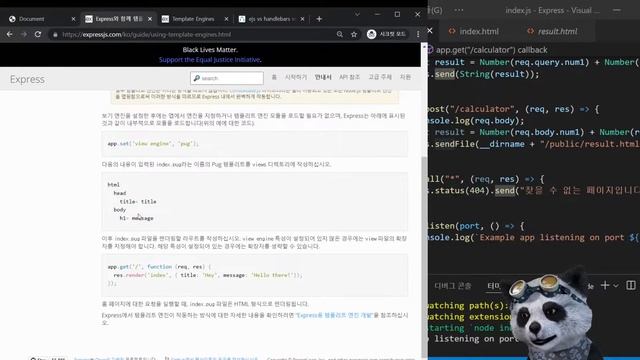Close the Template Engines browser tab
This screenshot has width=640, height=360.
[x=227, y=19]
